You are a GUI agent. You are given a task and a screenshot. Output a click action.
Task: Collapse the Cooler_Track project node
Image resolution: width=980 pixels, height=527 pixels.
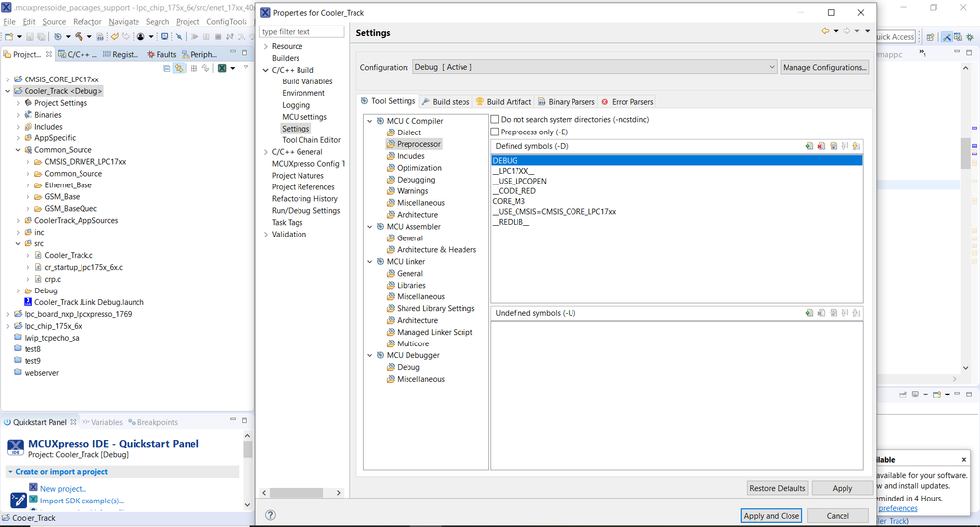(x=8, y=91)
